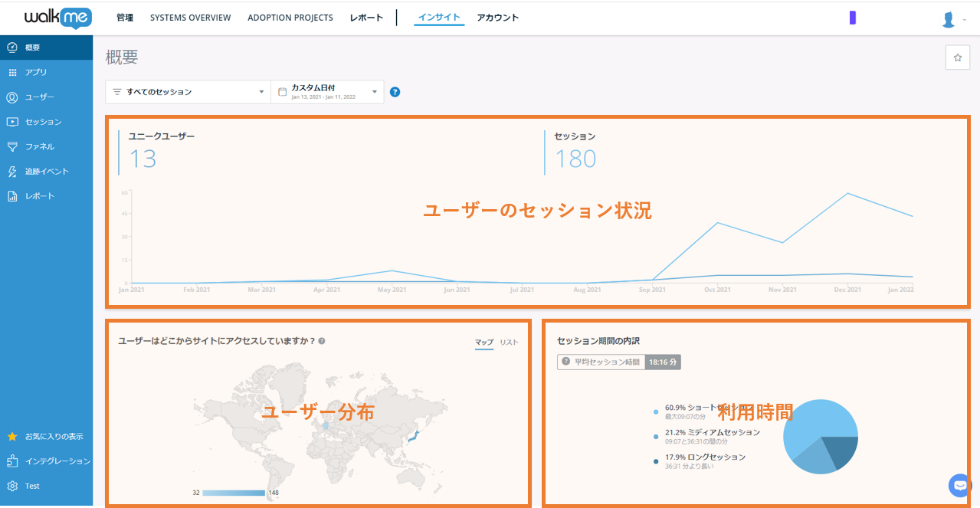Click the レポート chart icon in sidebar
The width and height of the screenshot is (980, 508).
click(12, 196)
